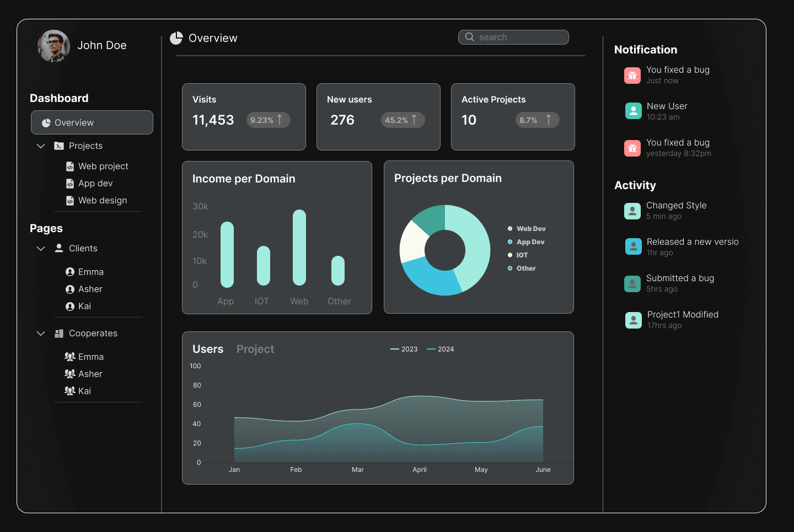Toggle the Web Dev legend entry
Viewport: 794px width, 532px height.
pos(528,228)
